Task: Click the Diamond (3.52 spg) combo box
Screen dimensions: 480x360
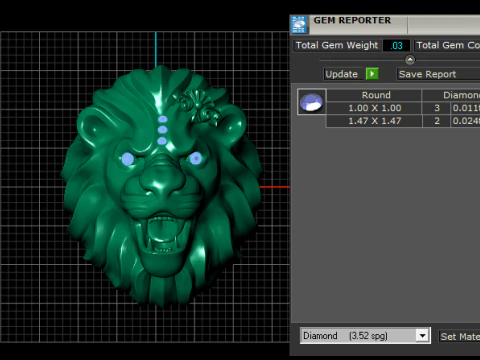Action: (365, 336)
